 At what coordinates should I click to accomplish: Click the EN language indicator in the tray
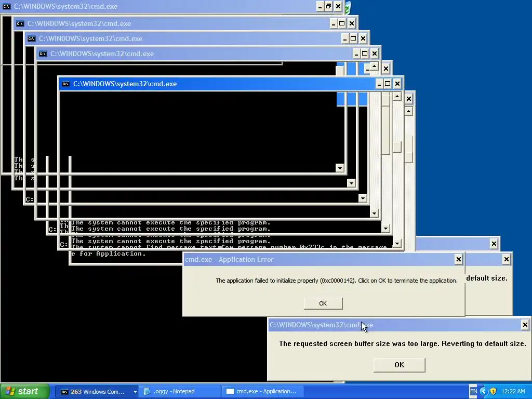pyautogui.click(x=473, y=392)
